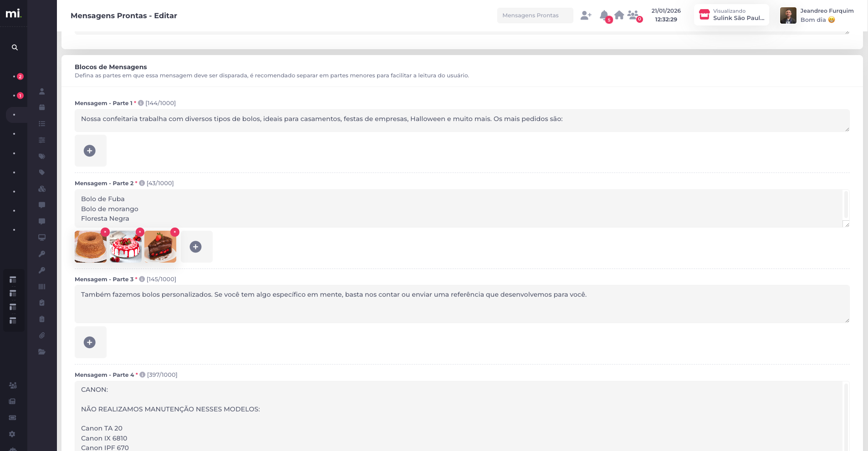Open the notifications bell with badge 5
Viewport: 868px width, 451px height.
(x=604, y=15)
